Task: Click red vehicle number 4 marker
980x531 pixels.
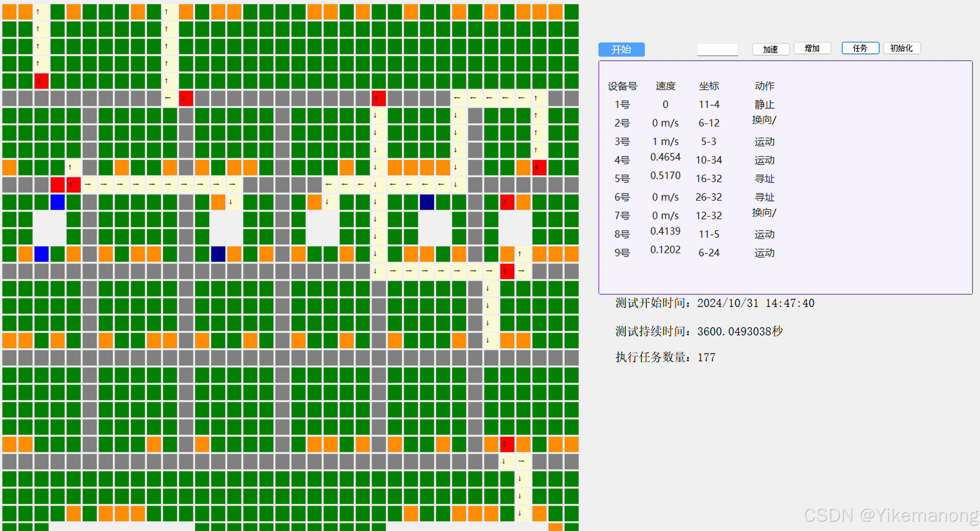Action: tap(539, 167)
